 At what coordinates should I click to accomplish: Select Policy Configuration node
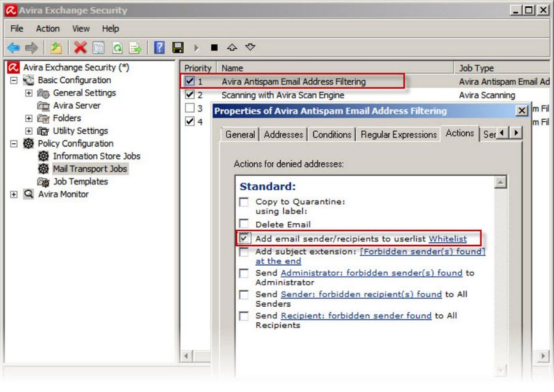coord(76,144)
